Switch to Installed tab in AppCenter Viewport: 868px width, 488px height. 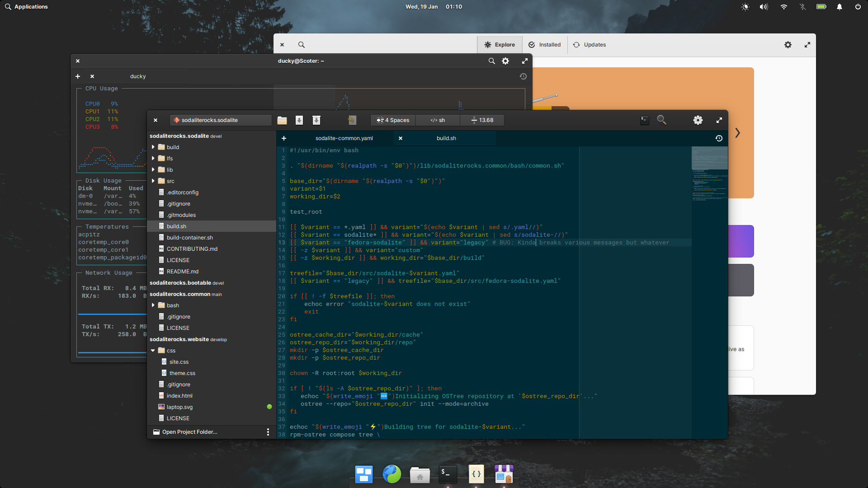click(x=545, y=45)
